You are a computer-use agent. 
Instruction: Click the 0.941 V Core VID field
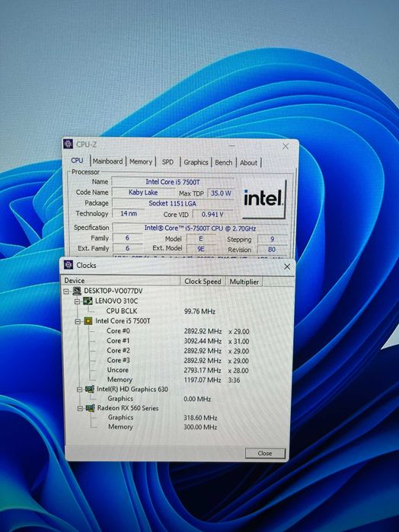[212, 215]
